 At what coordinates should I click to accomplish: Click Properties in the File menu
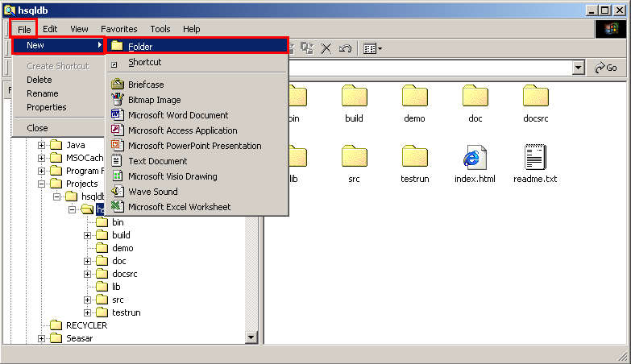click(x=47, y=107)
